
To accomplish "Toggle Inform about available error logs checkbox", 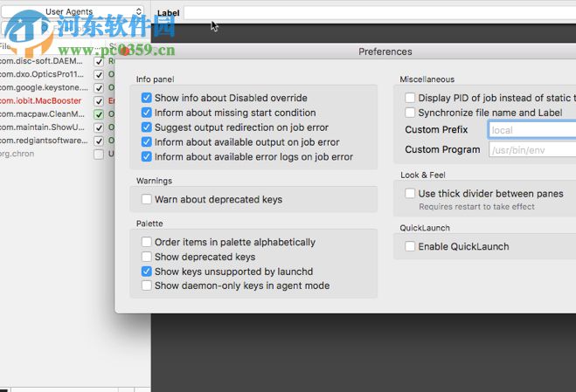I will pos(146,157).
